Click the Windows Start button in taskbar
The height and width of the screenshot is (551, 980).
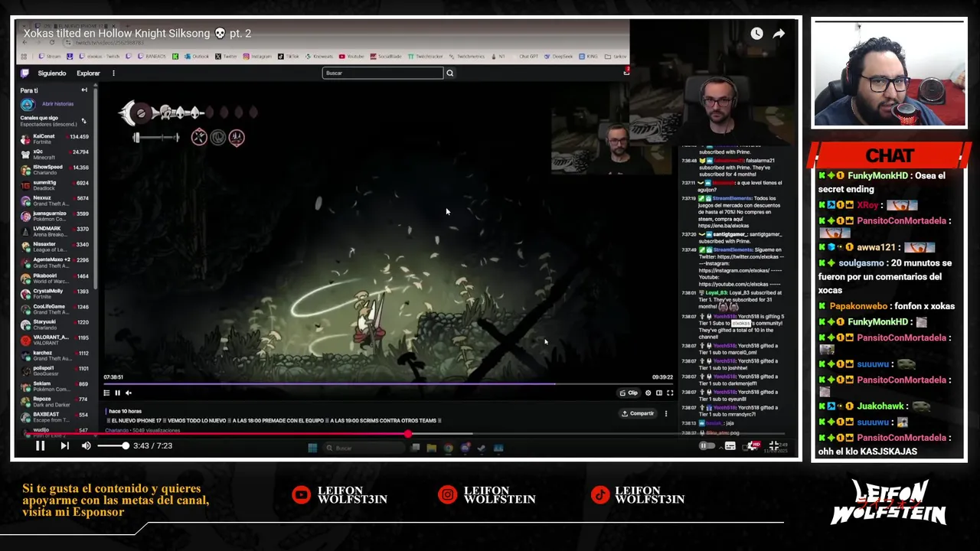(312, 448)
